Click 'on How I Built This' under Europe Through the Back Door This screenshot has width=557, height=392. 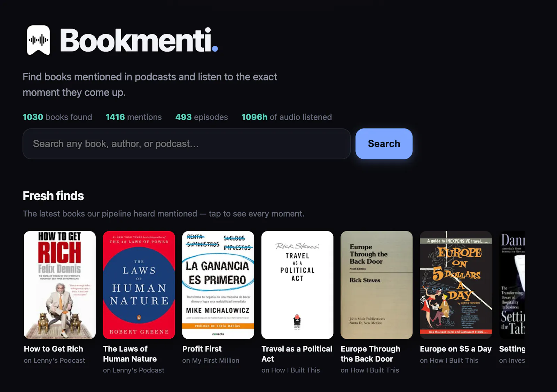point(370,370)
